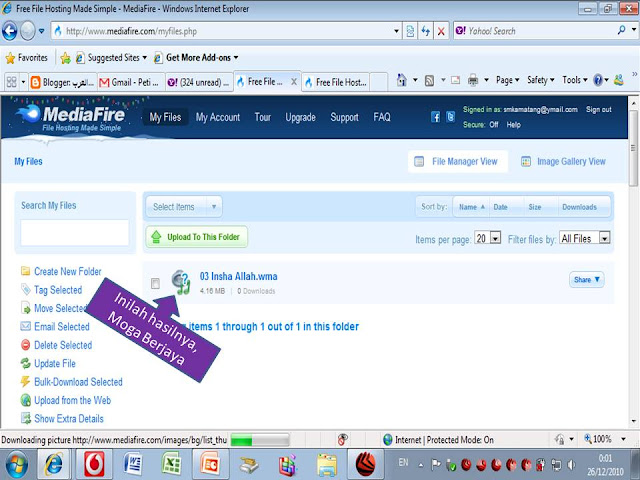
Task: Click the Windows Start orb
Action: click(x=16, y=464)
